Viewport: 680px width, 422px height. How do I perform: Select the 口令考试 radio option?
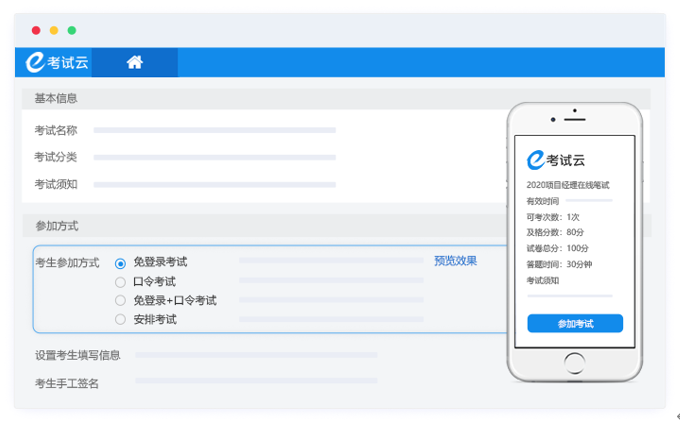click(121, 282)
